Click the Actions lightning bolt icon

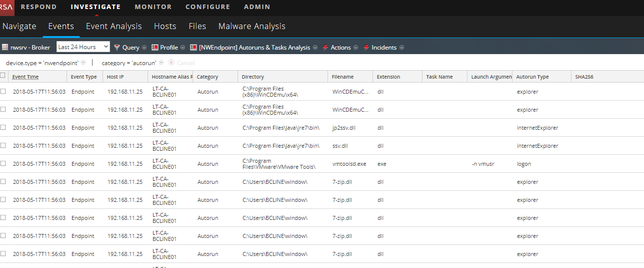pyautogui.click(x=325, y=48)
